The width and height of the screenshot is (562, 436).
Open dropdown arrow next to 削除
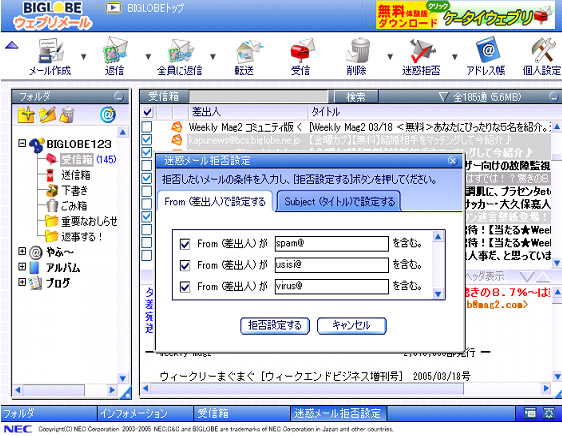pyautogui.click(x=390, y=57)
